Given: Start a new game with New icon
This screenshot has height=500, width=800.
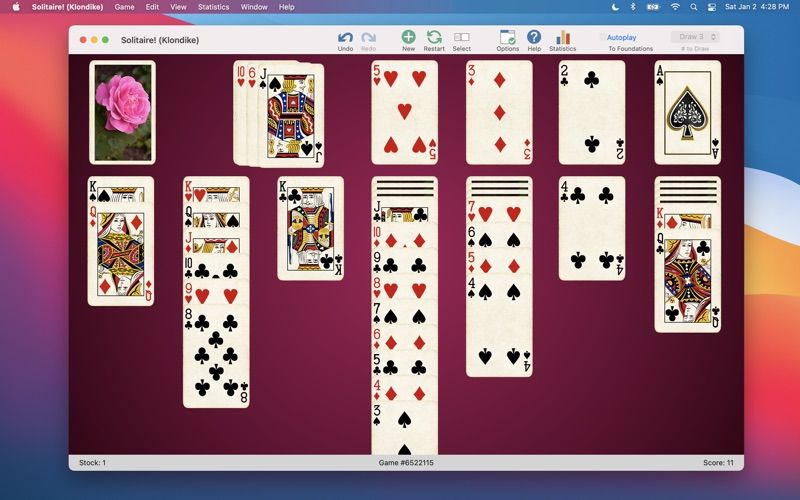Looking at the screenshot, I should pyautogui.click(x=408, y=38).
